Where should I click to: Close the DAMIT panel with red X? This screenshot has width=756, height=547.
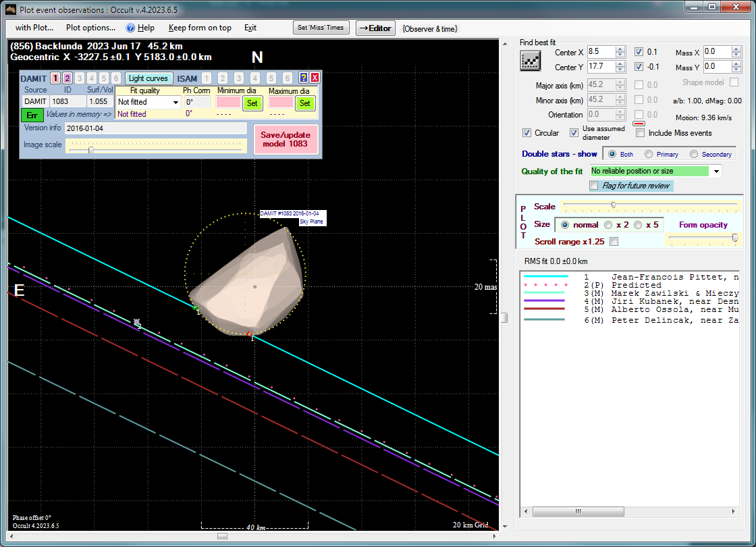[315, 78]
